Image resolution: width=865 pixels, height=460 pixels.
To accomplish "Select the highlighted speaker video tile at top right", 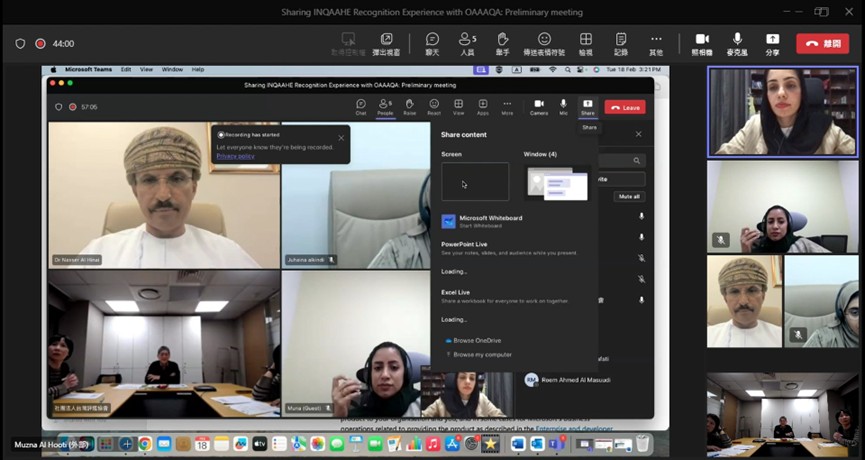I will (x=783, y=112).
